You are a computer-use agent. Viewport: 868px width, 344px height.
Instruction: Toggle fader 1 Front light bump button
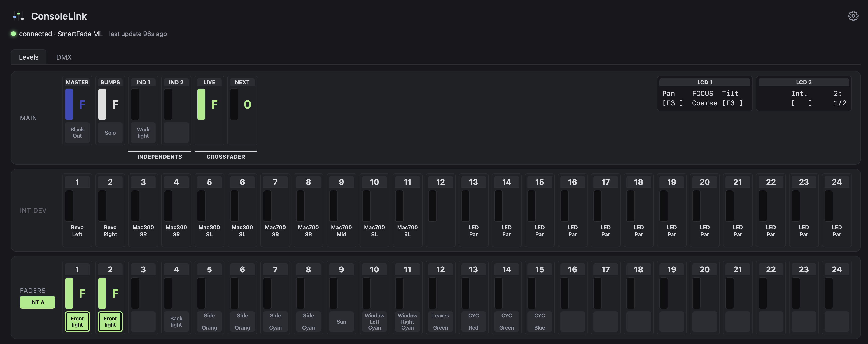coord(77,322)
